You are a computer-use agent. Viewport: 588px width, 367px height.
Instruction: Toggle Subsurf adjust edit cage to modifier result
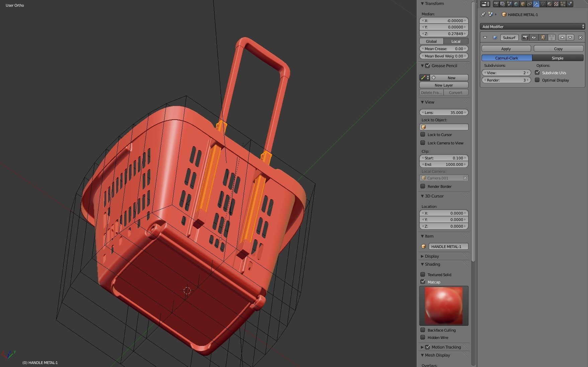coord(552,37)
